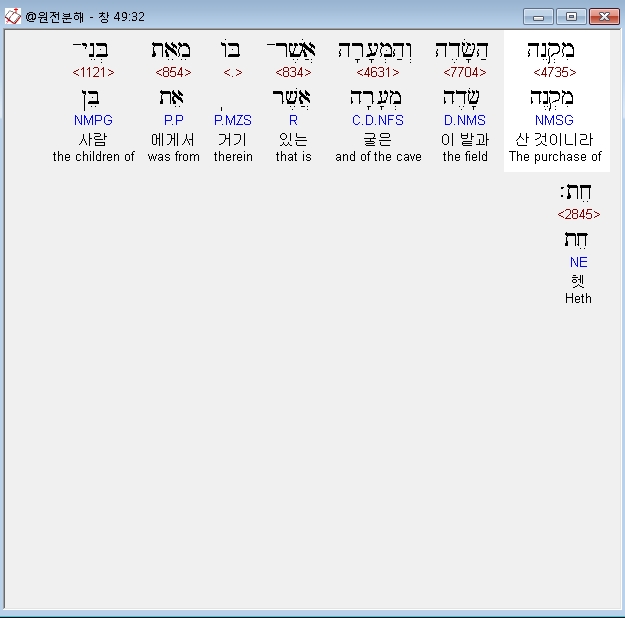
Task: Select the gloss 'the field'
Action: [x=465, y=157]
